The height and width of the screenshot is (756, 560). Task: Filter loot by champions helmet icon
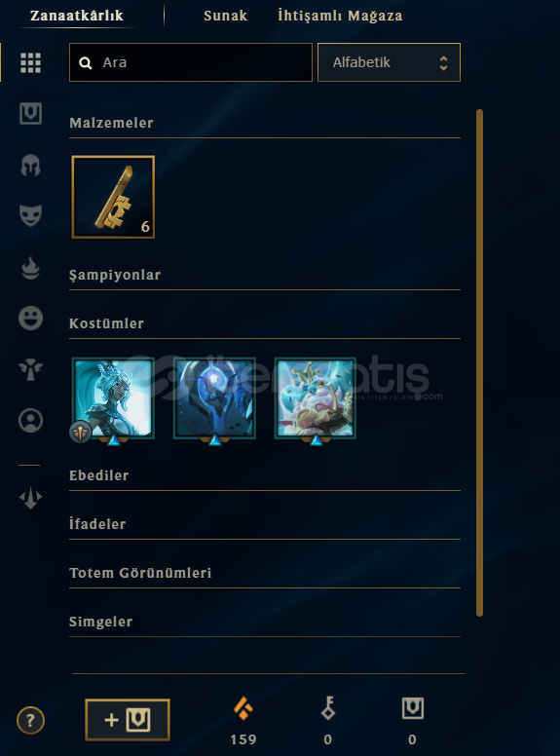(x=30, y=166)
